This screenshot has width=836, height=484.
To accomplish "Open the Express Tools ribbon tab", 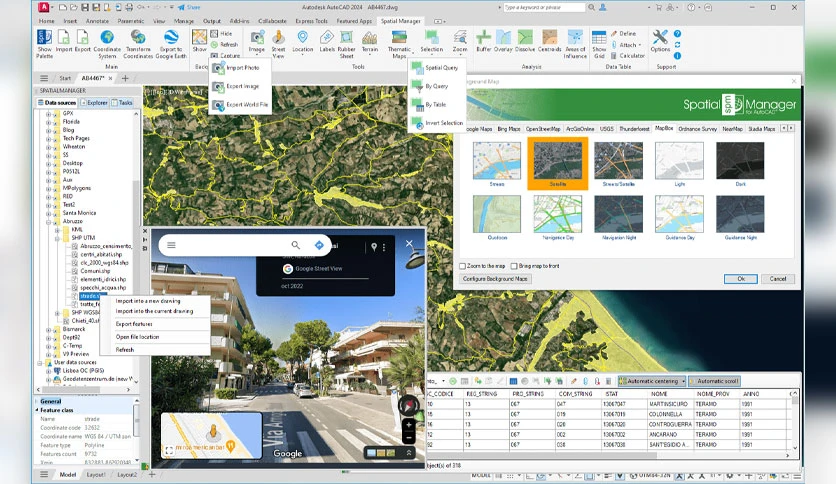I will pos(311,21).
